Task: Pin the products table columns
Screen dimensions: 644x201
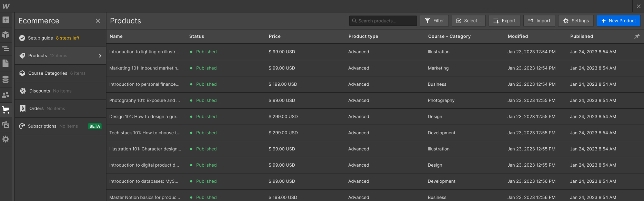Action: tap(637, 36)
